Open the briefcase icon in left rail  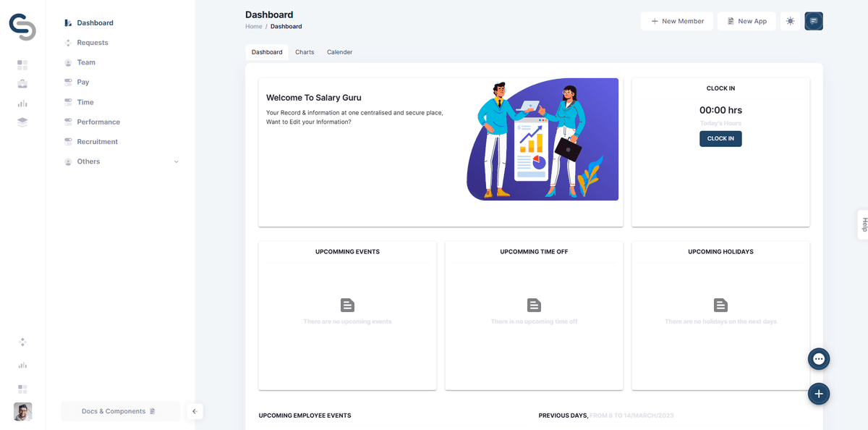(x=22, y=84)
